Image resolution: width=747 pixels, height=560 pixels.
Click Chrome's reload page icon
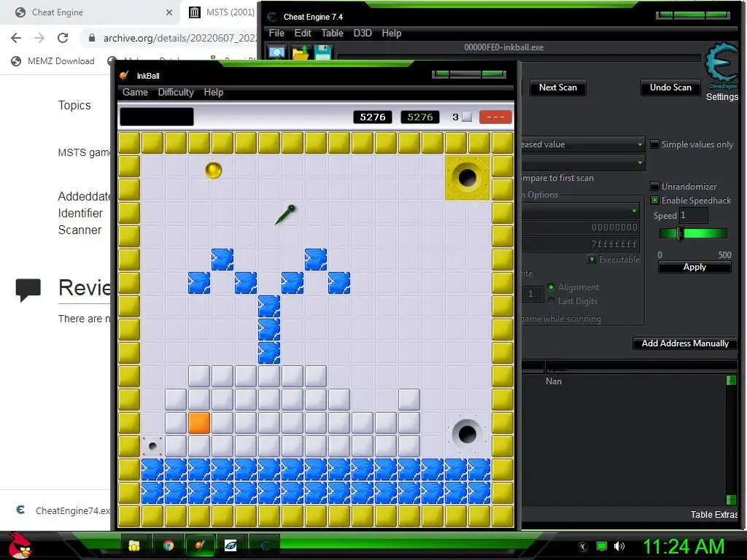[63, 38]
